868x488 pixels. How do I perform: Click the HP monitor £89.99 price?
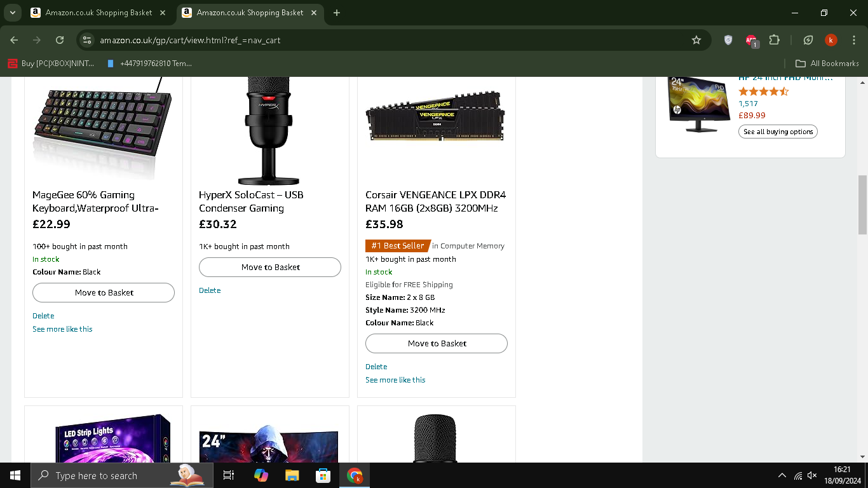752,115
